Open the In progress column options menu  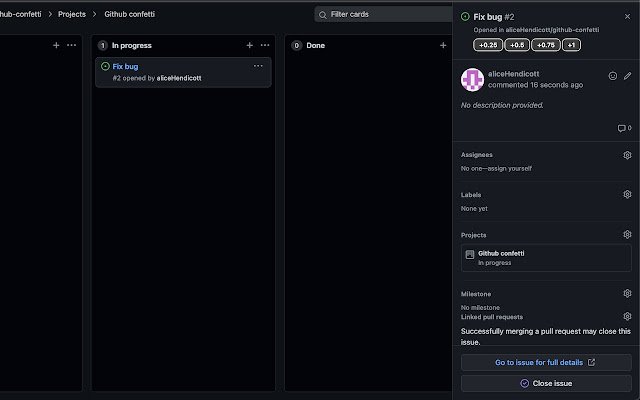[265, 45]
